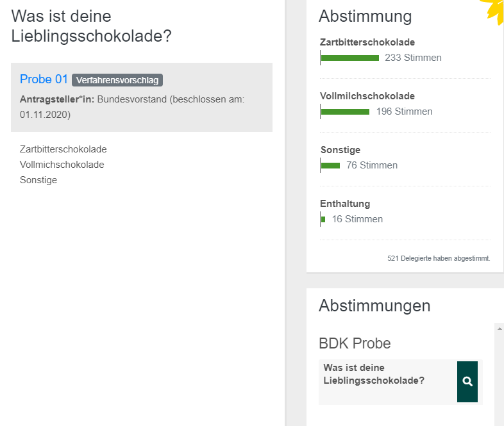This screenshot has width=504, height=426.
Task: Click the '233 Stimmen' count label
Action: (413, 58)
